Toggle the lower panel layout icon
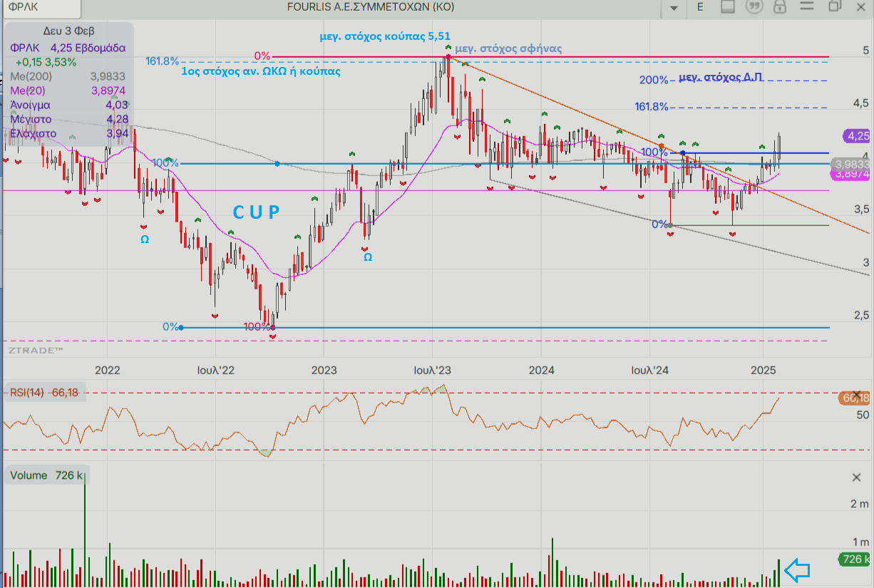This screenshot has width=874, height=588. point(727,6)
